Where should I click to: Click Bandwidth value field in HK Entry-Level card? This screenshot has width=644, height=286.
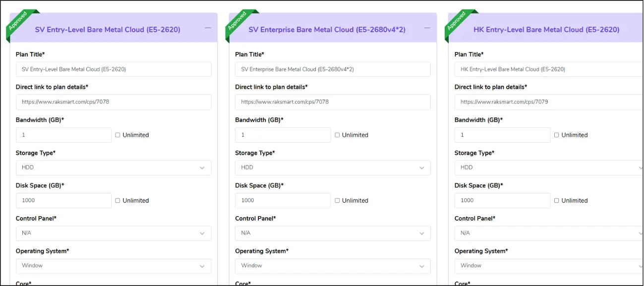tap(502, 135)
